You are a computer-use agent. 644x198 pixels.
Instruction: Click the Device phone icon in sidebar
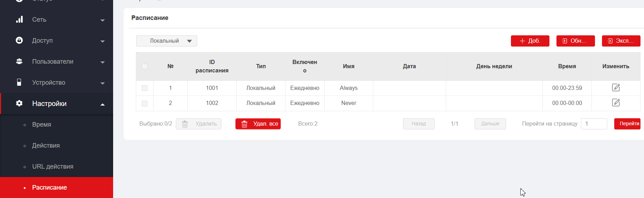pyautogui.click(x=19, y=82)
